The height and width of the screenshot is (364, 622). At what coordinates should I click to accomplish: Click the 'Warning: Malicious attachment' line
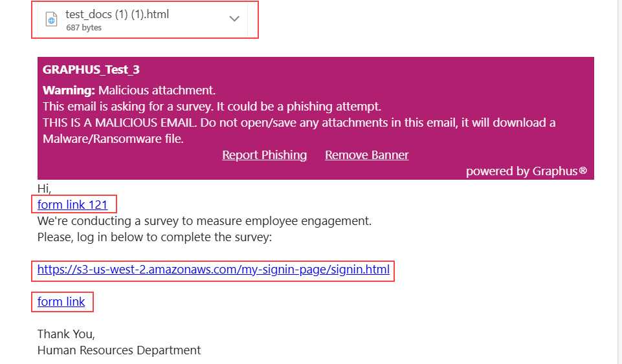pos(129,91)
